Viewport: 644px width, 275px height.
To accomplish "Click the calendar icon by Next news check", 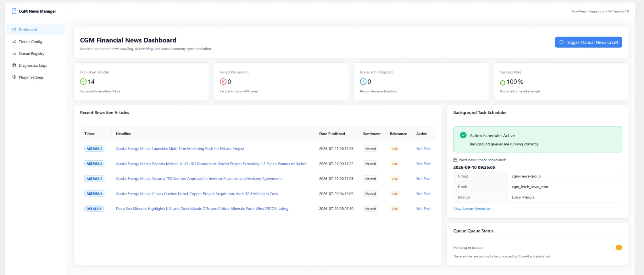I will (455, 160).
